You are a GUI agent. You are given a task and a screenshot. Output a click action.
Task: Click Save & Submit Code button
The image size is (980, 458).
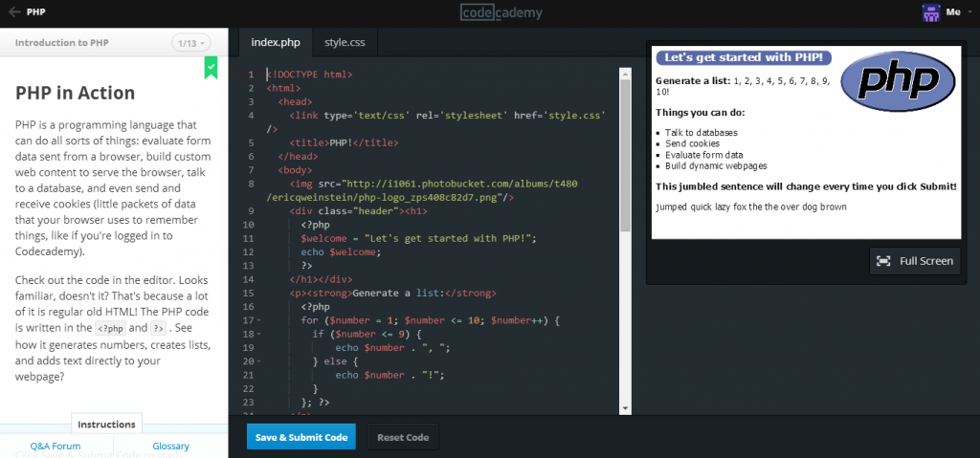tap(301, 437)
